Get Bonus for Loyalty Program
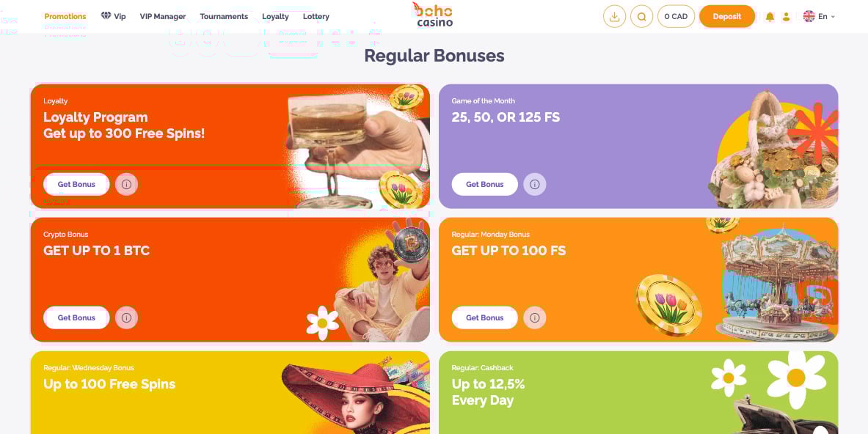The width and height of the screenshot is (868, 434). click(76, 184)
